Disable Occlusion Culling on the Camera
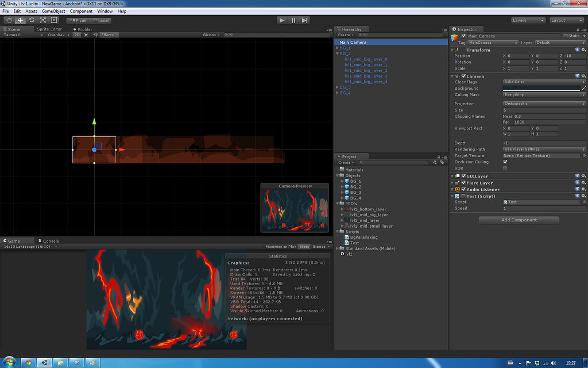 (504, 162)
